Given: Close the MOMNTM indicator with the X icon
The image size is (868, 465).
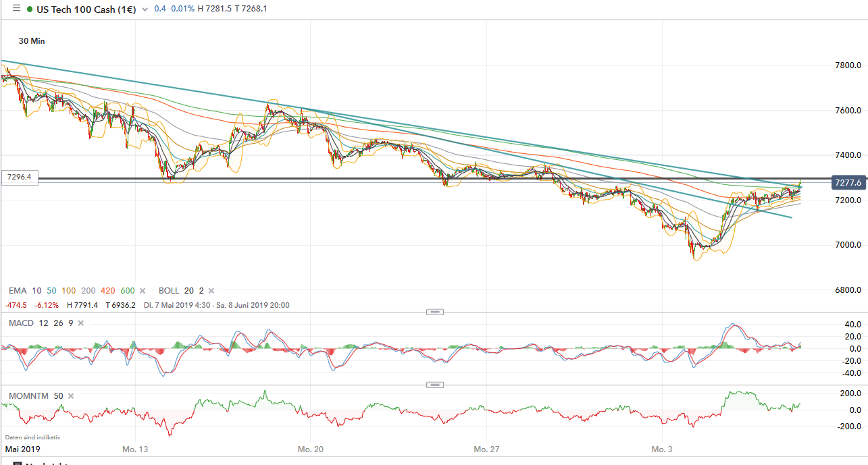Looking at the screenshot, I should click(70, 395).
